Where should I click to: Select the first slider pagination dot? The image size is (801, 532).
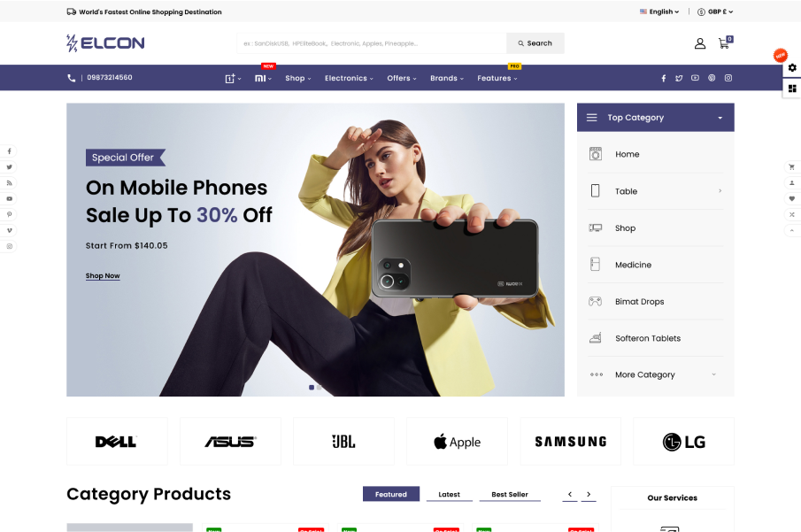pos(311,388)
